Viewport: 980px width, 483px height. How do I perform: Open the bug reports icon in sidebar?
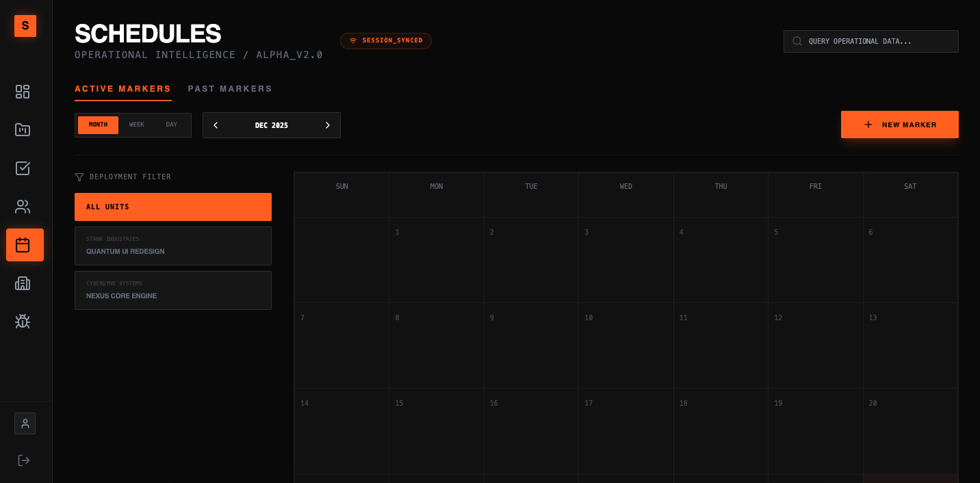coord(23,321)
